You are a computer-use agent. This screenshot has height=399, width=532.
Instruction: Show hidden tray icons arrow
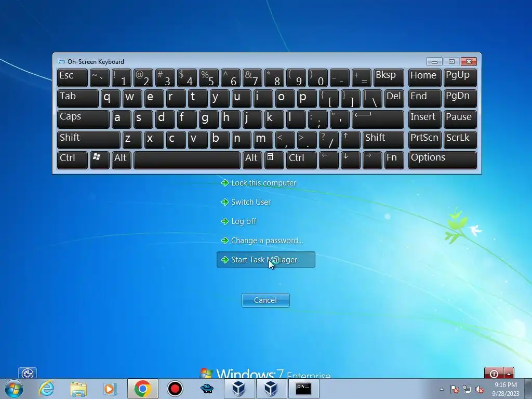442,389
